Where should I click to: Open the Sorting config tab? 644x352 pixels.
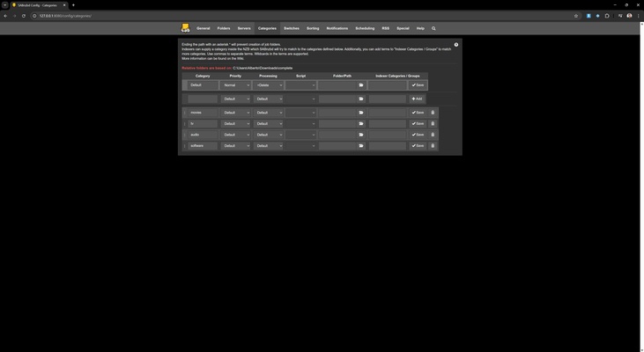point(313,28)
